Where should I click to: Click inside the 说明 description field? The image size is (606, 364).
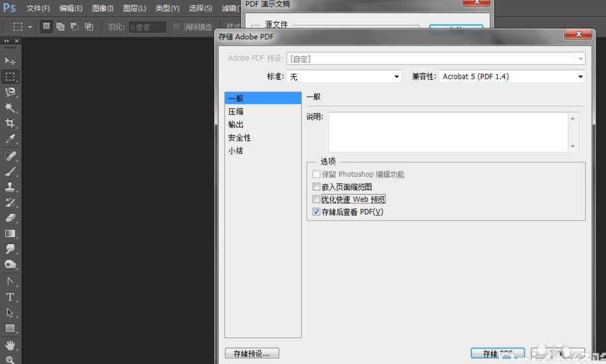[448, 132]
